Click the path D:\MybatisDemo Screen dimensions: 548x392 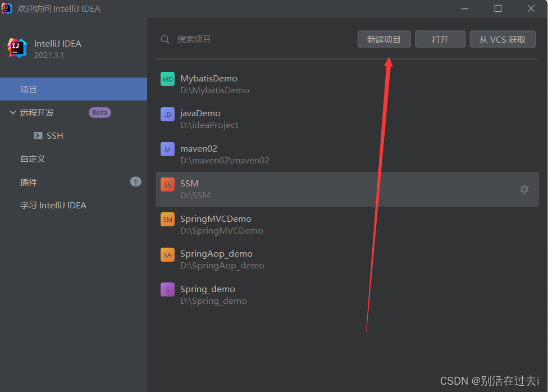(214, 90)
